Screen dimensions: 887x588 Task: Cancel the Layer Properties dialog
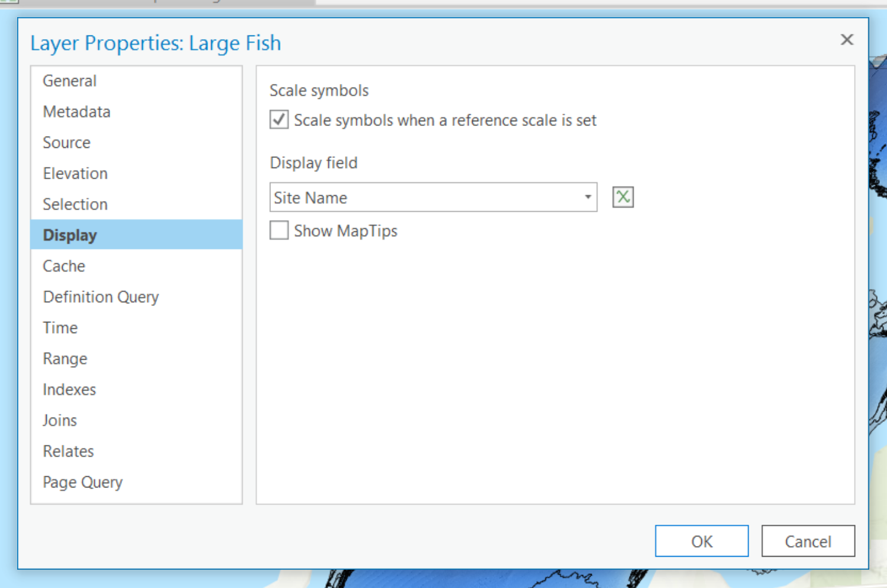[x=808, y=541]
